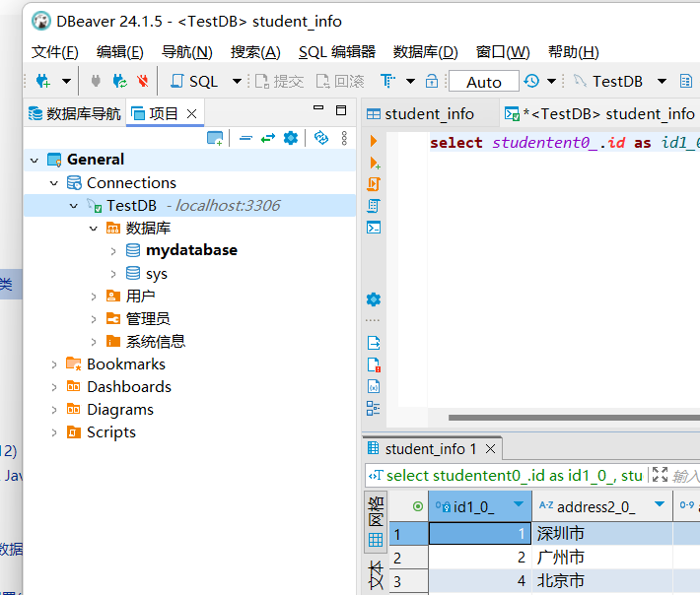The height and width of the screenshot is (595, 700).
Task: Collapse the TestDB connection node
Action: (x=74, y=206)
